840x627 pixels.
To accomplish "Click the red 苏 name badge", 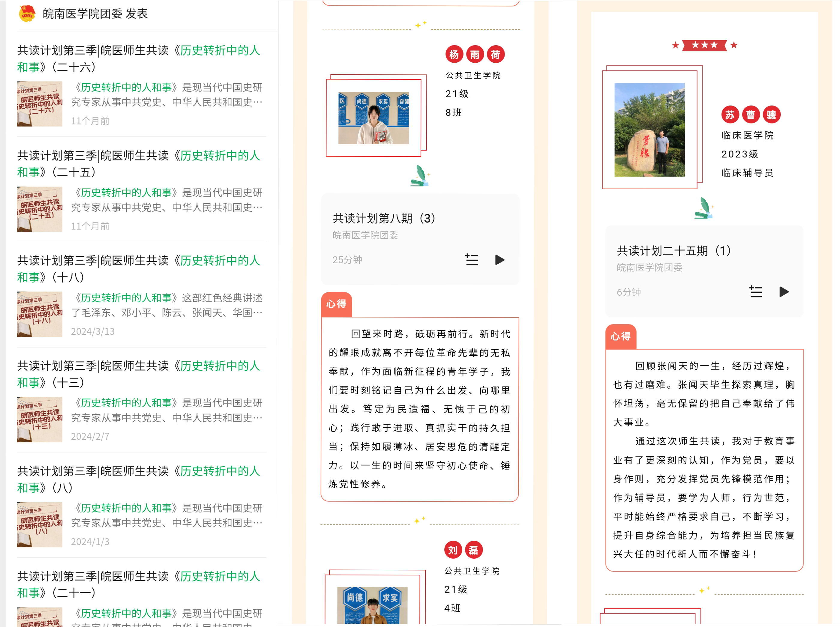I will (x=730, y=115).
